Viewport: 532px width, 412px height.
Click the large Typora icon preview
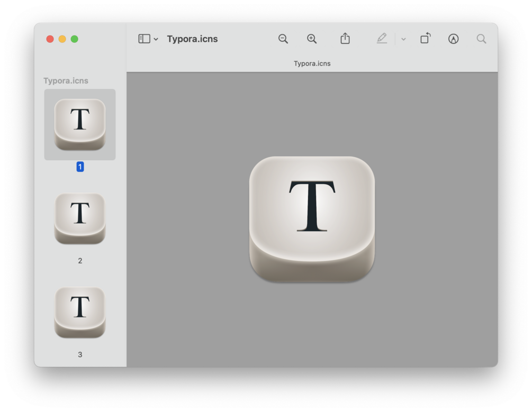point(312,219)
